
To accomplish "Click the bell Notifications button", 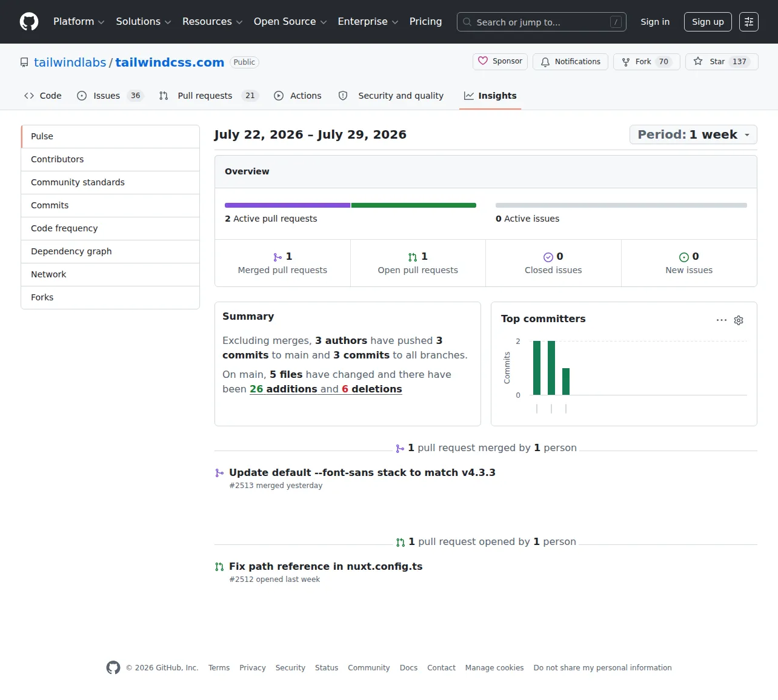I will [570, 62].
